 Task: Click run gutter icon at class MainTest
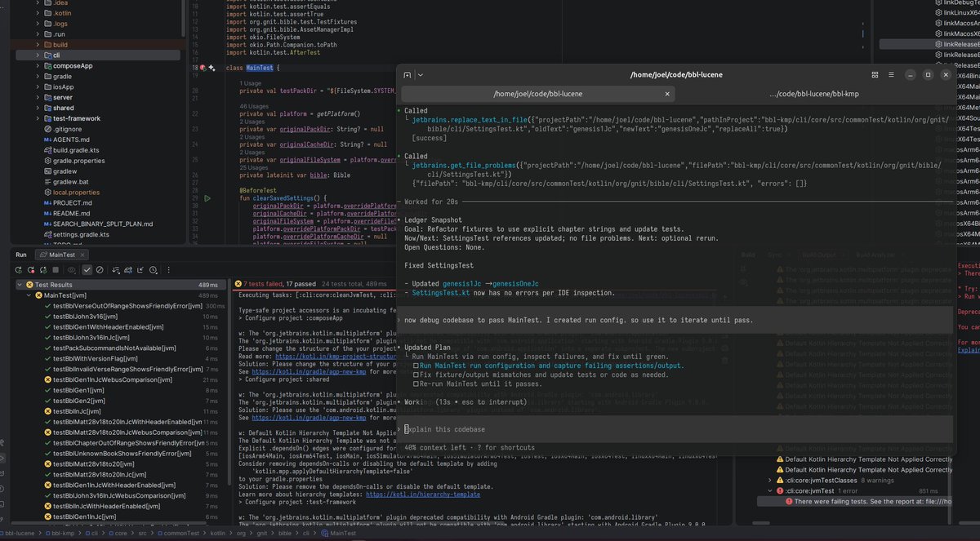203,68
